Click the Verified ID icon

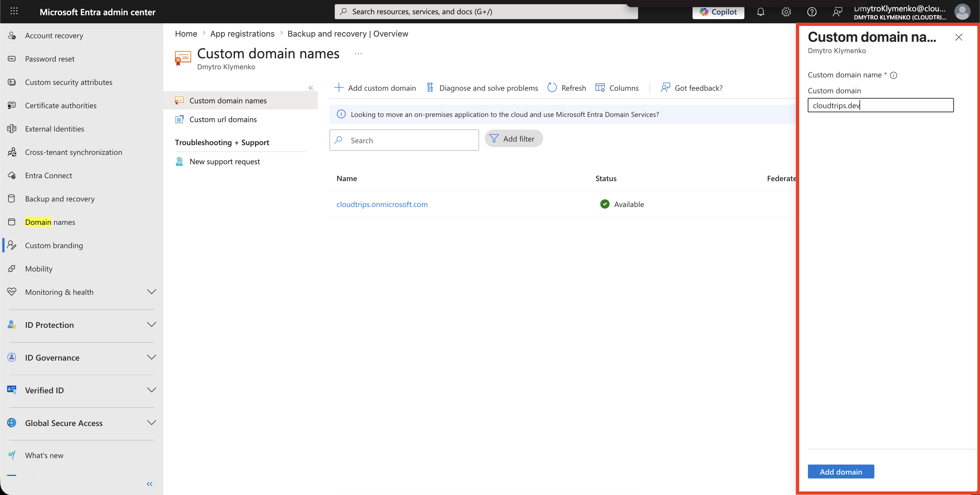click(x=12, y=390)
